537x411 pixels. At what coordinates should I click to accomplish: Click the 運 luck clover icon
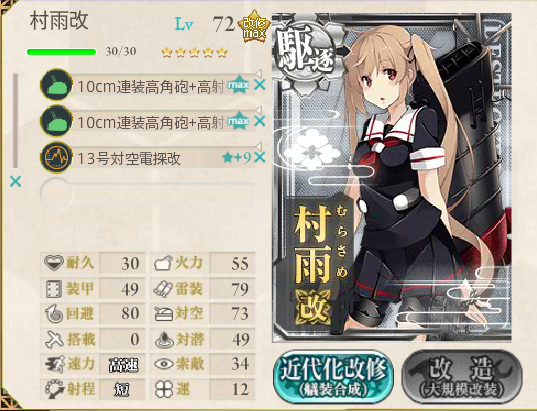[x=163, y=389]
